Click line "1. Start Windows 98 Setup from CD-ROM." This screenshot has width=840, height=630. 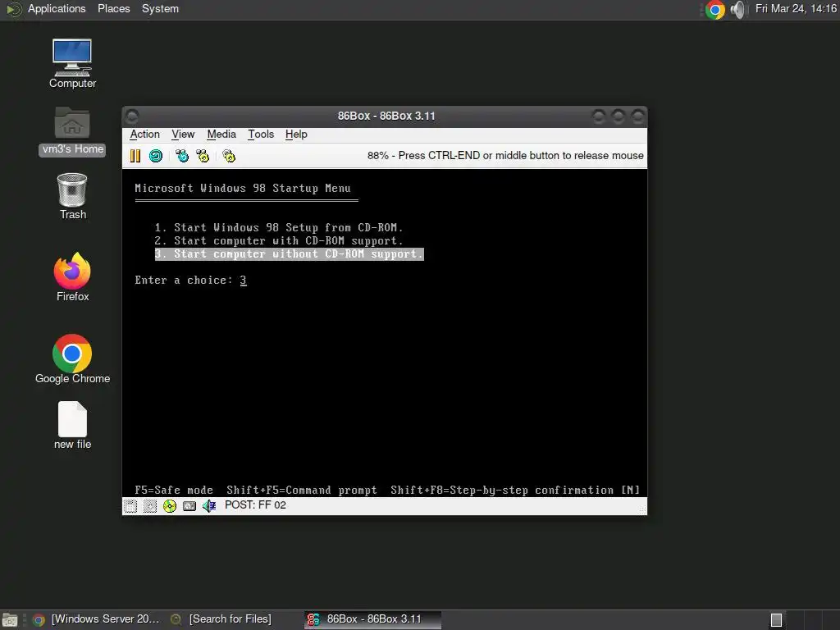279,228
